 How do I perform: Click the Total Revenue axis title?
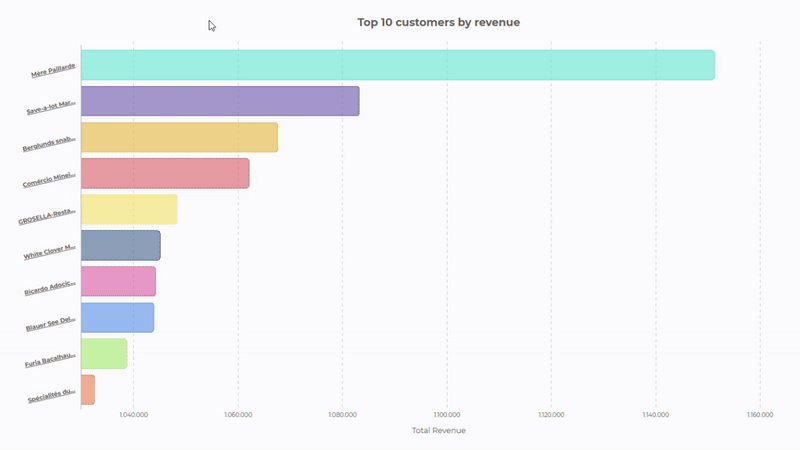[438, 430]
